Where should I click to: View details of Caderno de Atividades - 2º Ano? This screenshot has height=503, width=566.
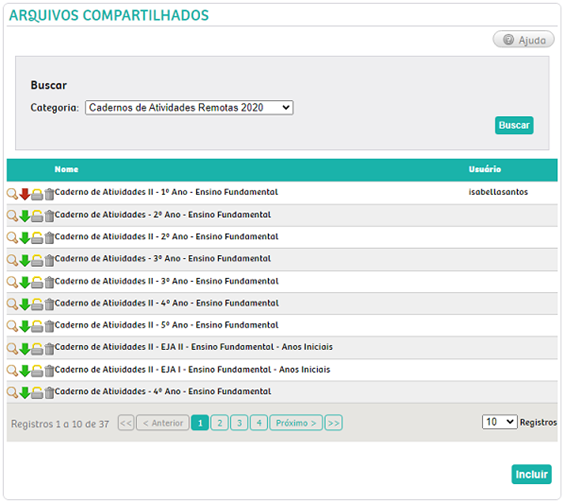[12, 216]
